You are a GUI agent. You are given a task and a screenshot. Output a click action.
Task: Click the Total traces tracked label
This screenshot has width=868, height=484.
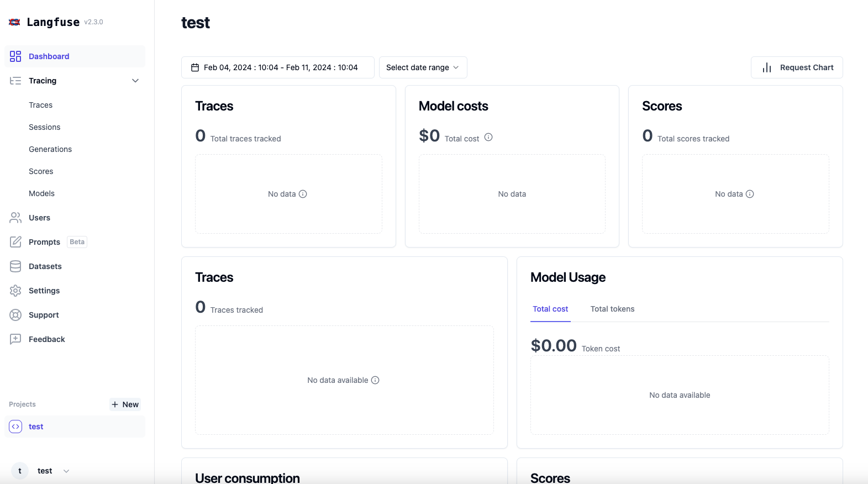click(246, 139)
